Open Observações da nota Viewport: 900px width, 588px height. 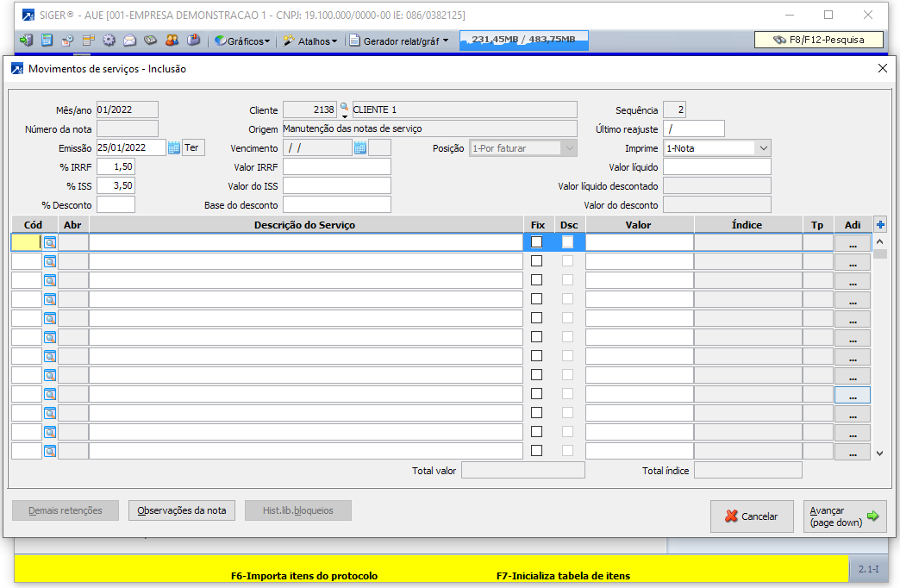tap(182, 510)
